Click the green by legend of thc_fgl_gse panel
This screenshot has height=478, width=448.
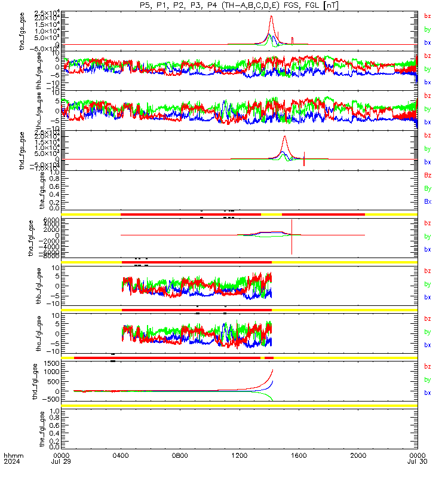427,332
